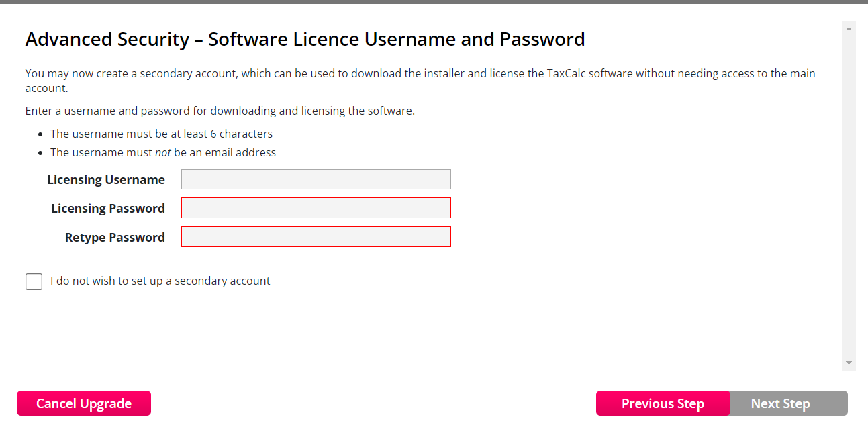Click the vertical scrollbar track
The image size is (868, 433).
point(849,195)
